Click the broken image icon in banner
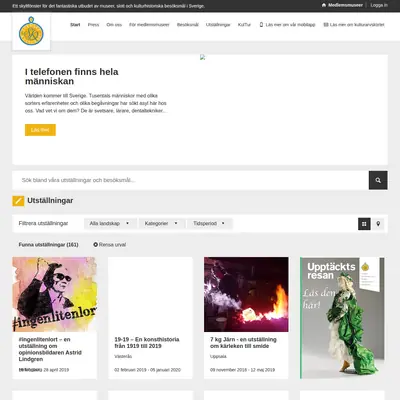 (x=202, y=57)
